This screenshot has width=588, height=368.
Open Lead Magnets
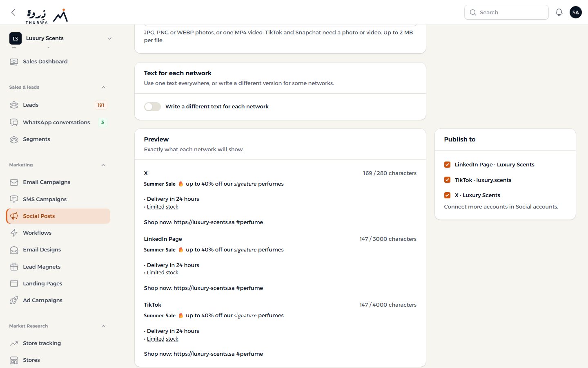tap(58, 267)
